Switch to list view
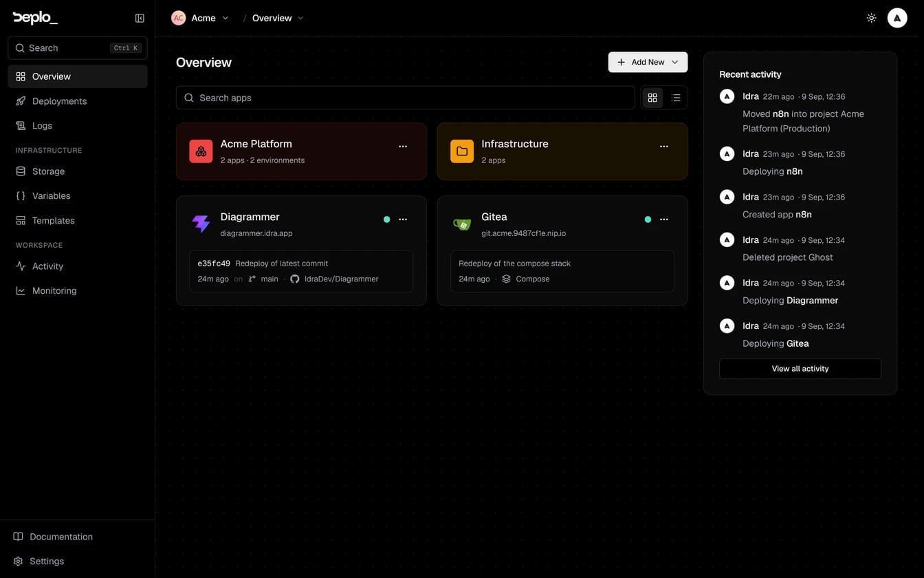Screen dimensions: 924x578 pyautogui.click(x=676, y=98)
